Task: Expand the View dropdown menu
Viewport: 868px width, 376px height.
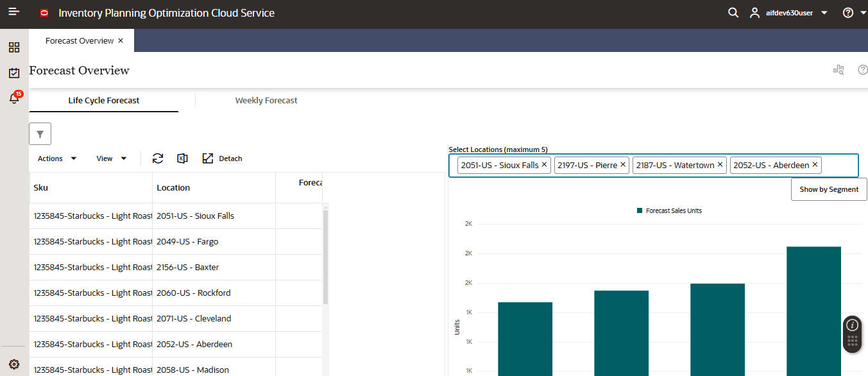Action: (x=112, y=158)
